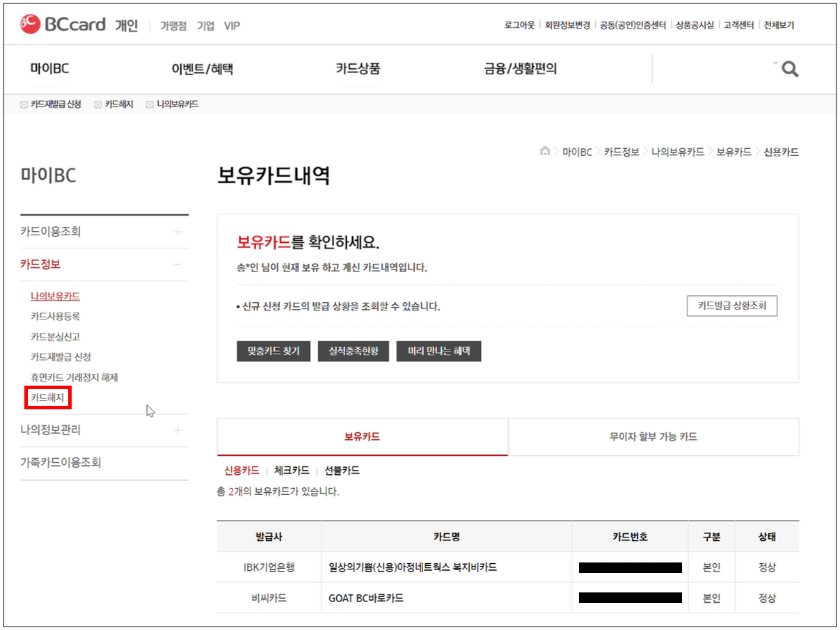Open the 금융/생활편의 main menu

point(521,69)
